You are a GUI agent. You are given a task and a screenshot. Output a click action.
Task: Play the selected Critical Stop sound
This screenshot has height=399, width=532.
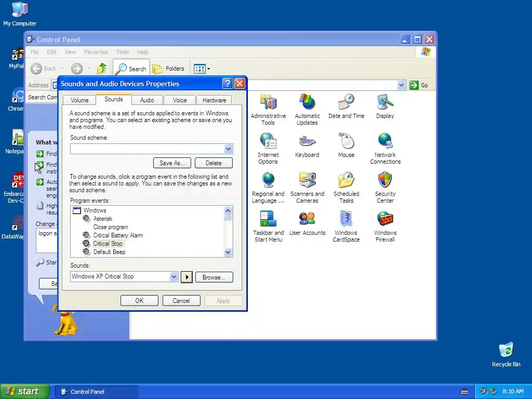pyautogui.click(x=187, y=277)
